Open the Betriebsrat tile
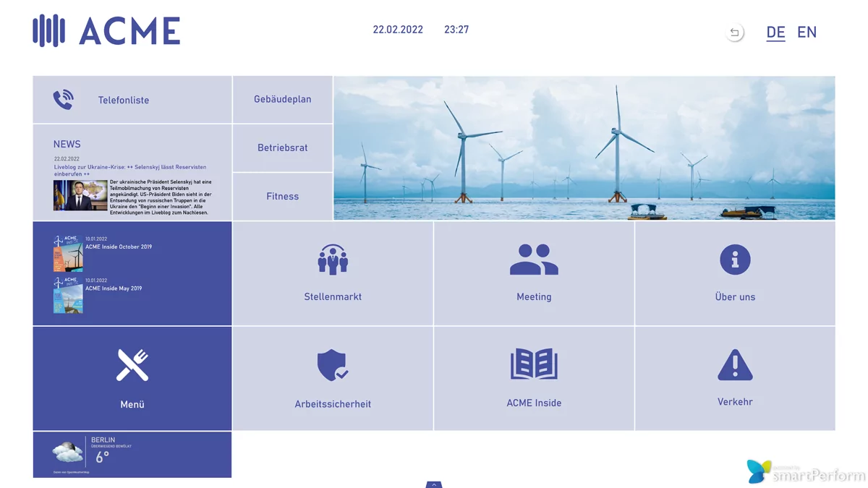 (283, 147)
